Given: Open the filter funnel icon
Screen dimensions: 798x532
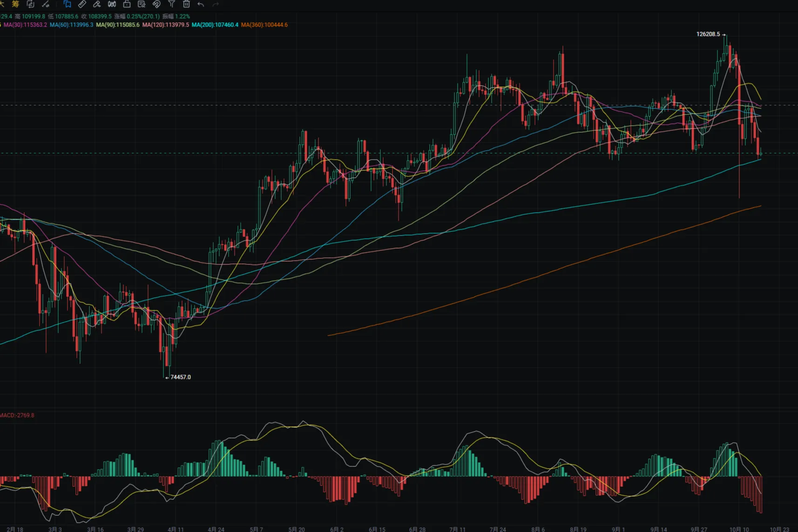Looking at the screenshot, I should (171, 4).
